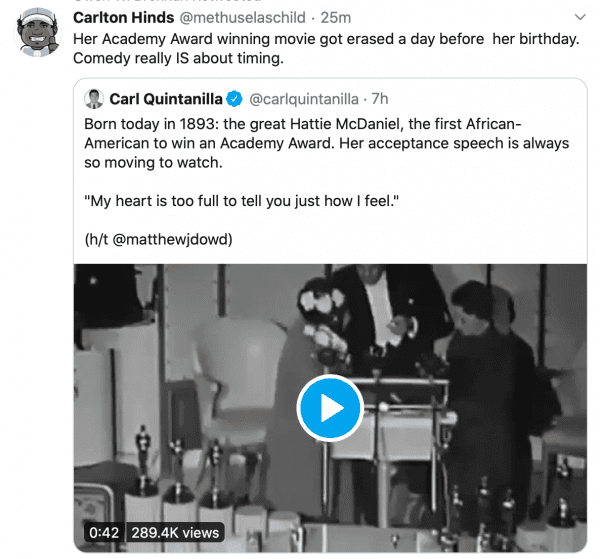Play the Hattie McDaniel acceptance speech video
The height and width of the screenshot is (559, 600).
pyautogui.click(x=330, y=408)
